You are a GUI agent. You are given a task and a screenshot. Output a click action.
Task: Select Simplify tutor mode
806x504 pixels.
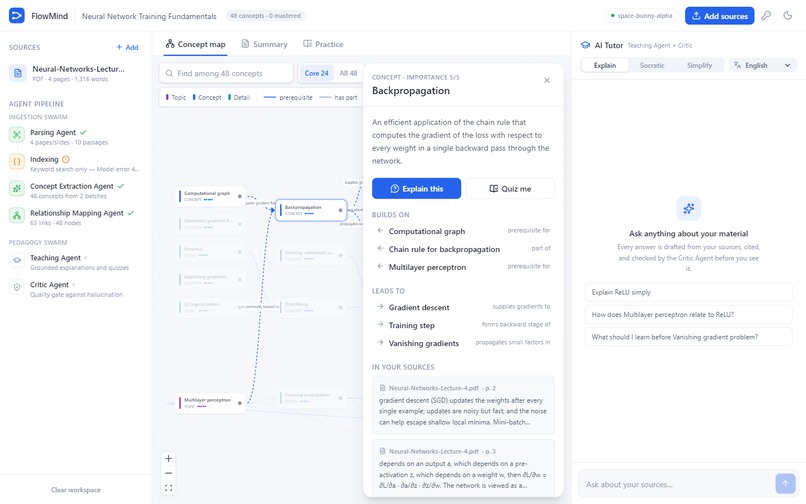(x=699, y=65)
